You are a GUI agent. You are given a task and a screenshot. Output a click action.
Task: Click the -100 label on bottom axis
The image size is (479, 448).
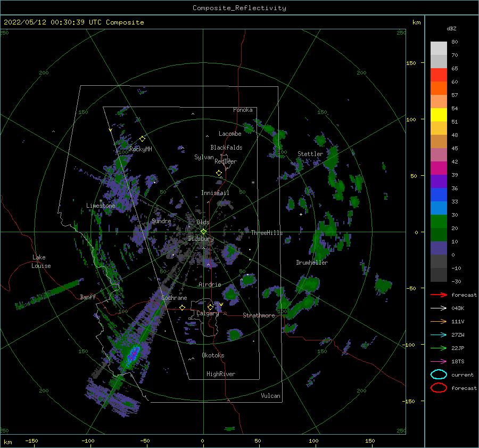[x=88, y=441]
